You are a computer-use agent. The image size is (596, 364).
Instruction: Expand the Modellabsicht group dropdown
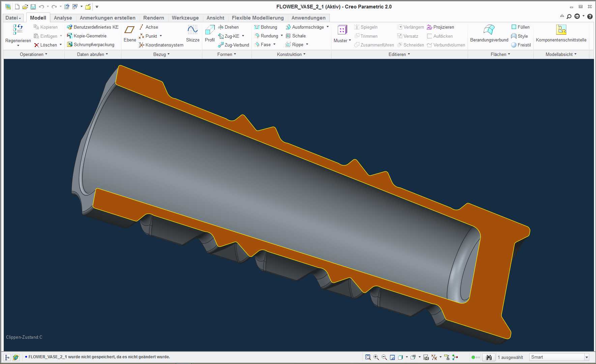coord(561,54)
